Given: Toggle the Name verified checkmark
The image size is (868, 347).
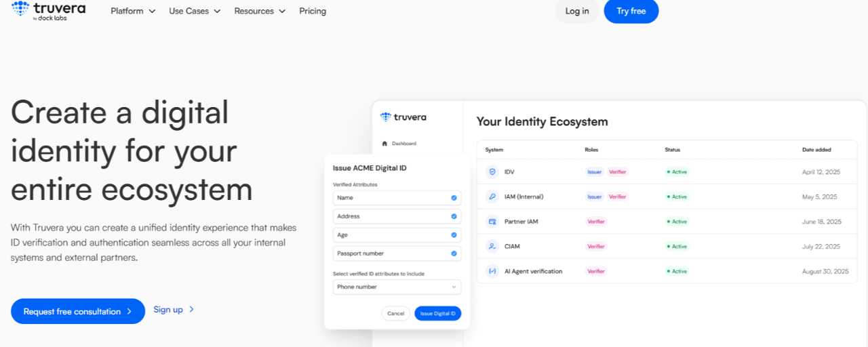Looking at the screenshot, I should [x=454, y=198].
